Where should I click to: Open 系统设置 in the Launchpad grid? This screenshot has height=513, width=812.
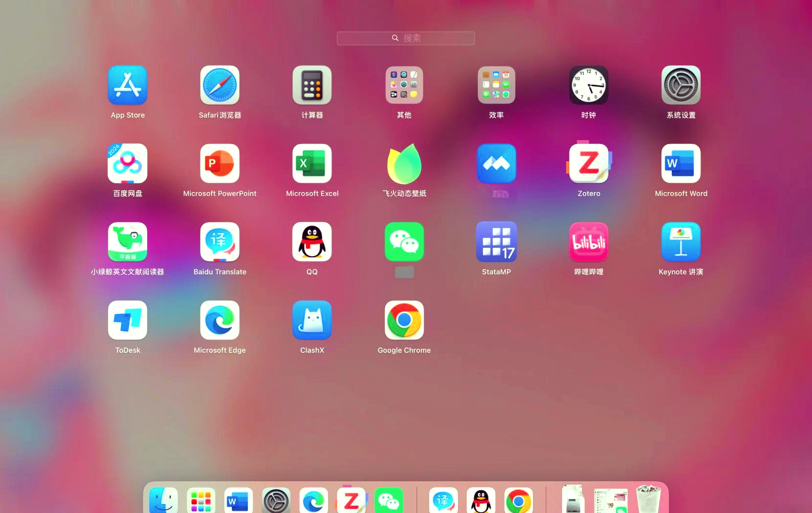(681, 85)
